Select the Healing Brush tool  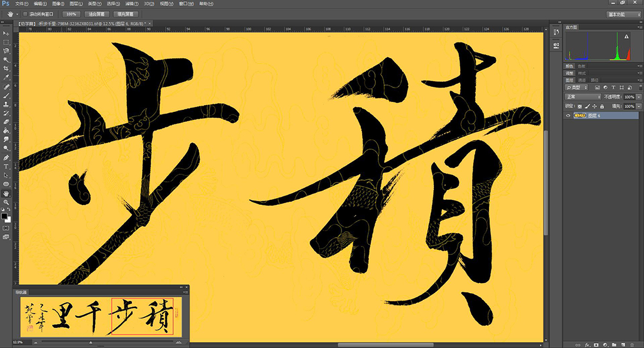tap(6, 87)
